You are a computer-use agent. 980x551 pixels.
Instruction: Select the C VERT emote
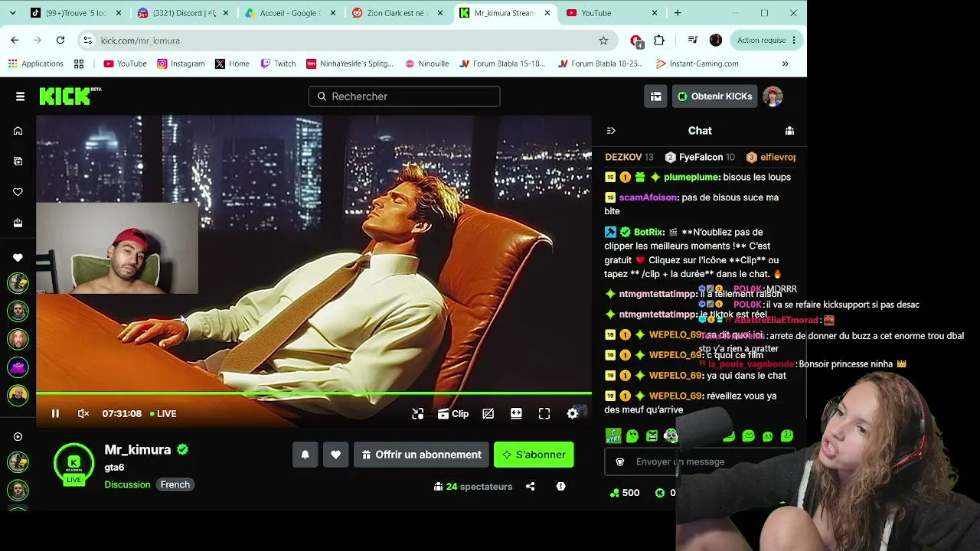click(x=613, y=436)
